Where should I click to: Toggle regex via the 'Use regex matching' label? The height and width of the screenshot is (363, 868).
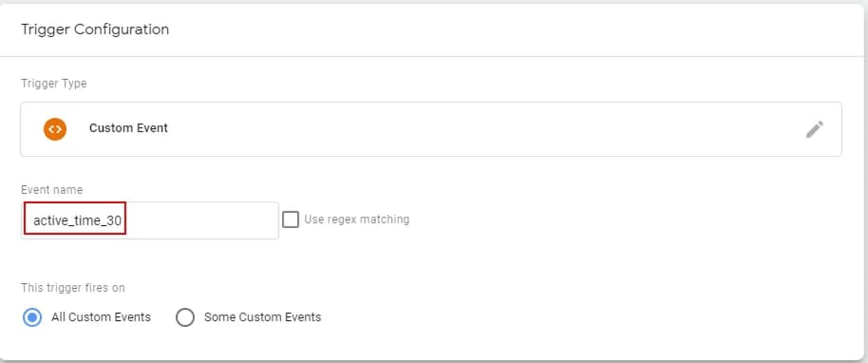point(356,220)
